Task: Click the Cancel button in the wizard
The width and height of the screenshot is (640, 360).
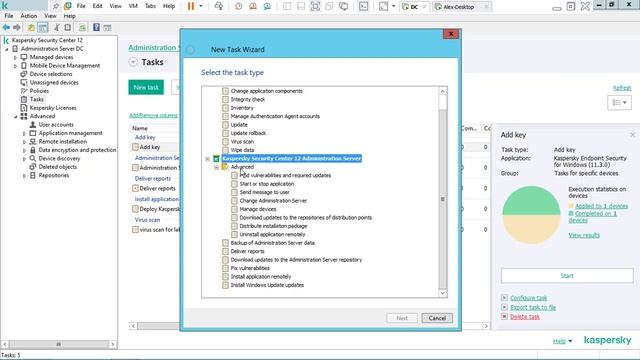Action: tap(437, 318)
